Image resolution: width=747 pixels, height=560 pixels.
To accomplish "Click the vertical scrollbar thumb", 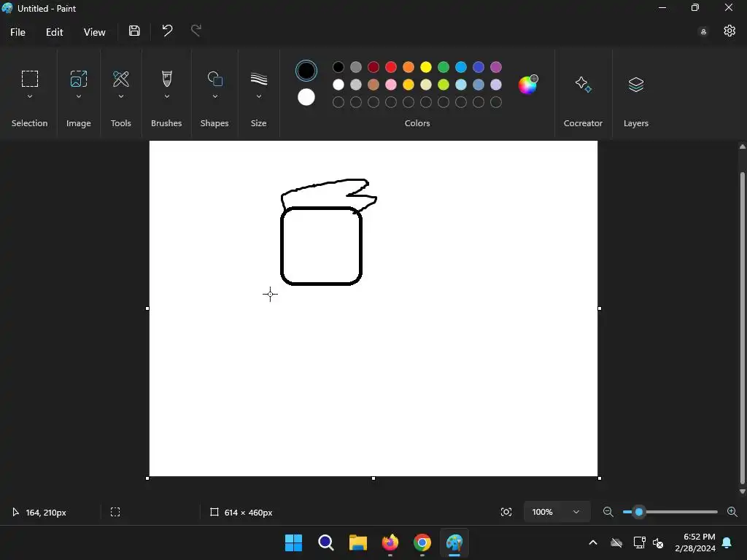I will (x=742, y=327).
